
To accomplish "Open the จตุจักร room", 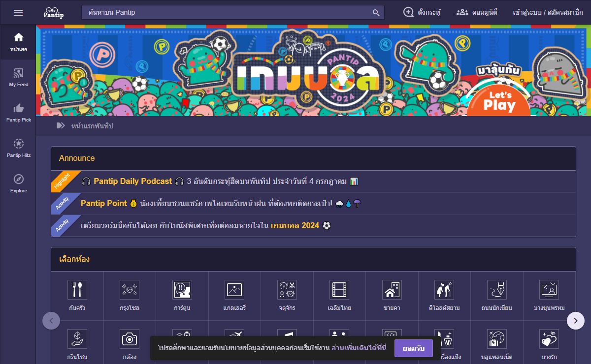I will coord(287,296).
